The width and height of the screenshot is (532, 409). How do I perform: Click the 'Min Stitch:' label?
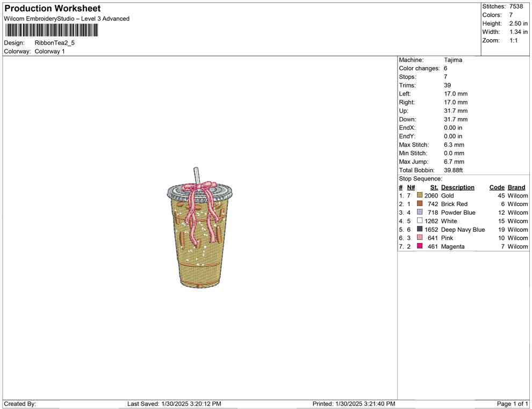pos(413,153)
